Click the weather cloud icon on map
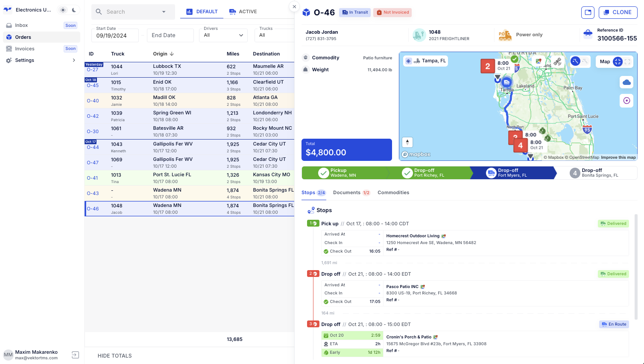This screenshot has width=644, height=364. [x=626, y=82]
